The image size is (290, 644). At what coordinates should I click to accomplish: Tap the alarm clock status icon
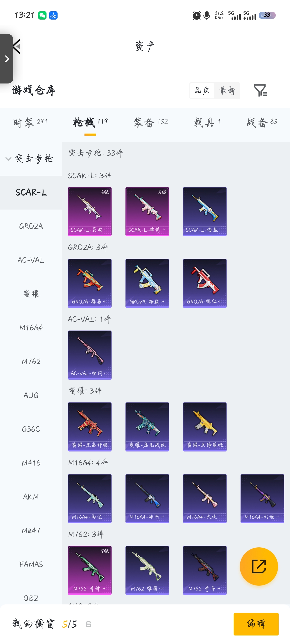point(197,15)
